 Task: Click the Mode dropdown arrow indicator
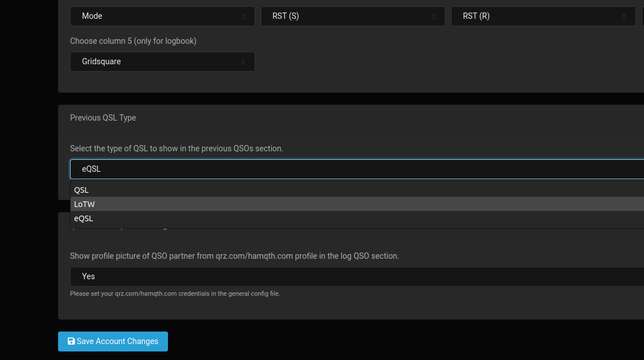(243, 16)
